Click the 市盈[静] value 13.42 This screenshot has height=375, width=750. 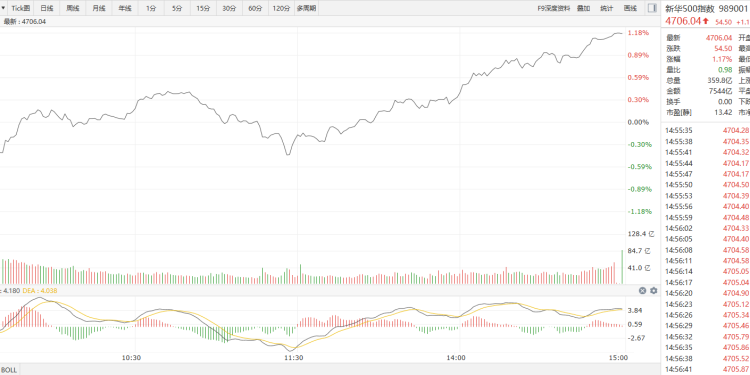click(x=723, y=112)
